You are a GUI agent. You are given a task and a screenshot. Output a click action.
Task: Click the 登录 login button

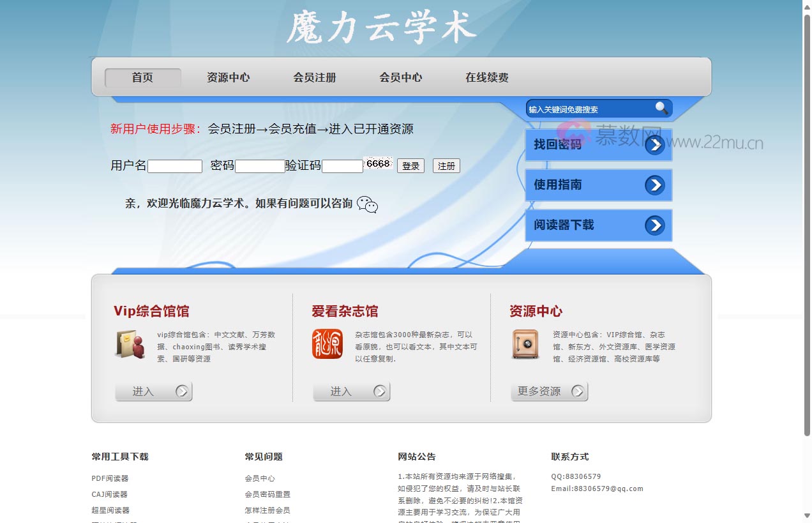coord(410,165)
